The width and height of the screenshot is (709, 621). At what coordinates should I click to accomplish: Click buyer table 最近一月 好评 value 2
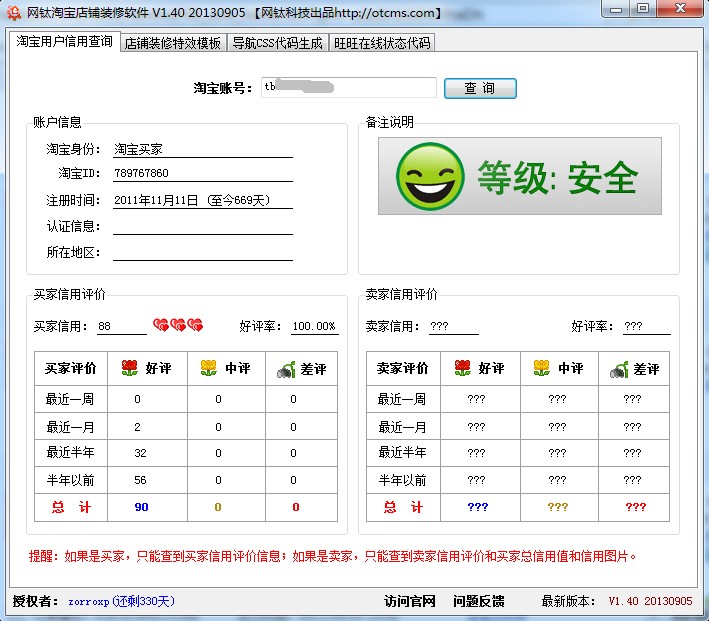click(x=137, y=427)
